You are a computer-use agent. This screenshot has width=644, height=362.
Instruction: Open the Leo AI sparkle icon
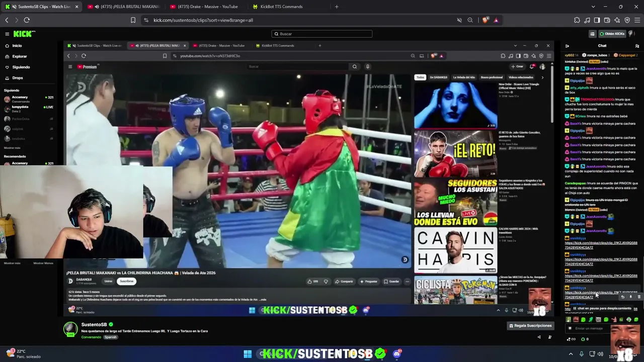[x=617, y=20]
